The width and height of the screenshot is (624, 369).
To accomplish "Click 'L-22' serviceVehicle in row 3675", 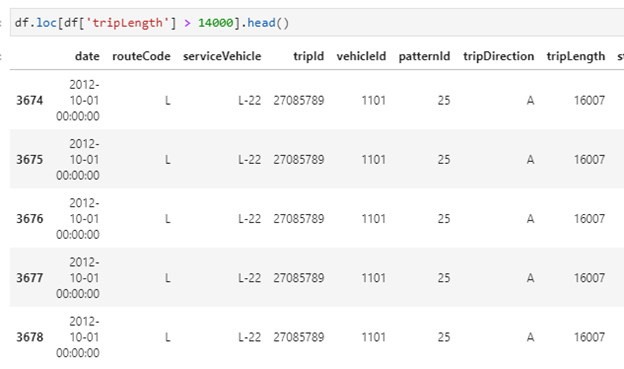I will (250, 160).
